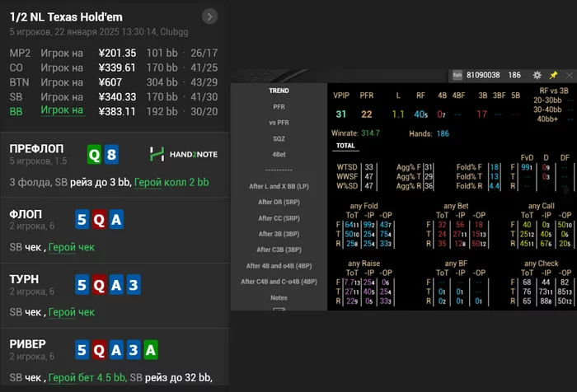Select After 4B and o4B (4BP)
Image resolution: width=577 pixels, height=392 pixels.
[x=279, y=266]
